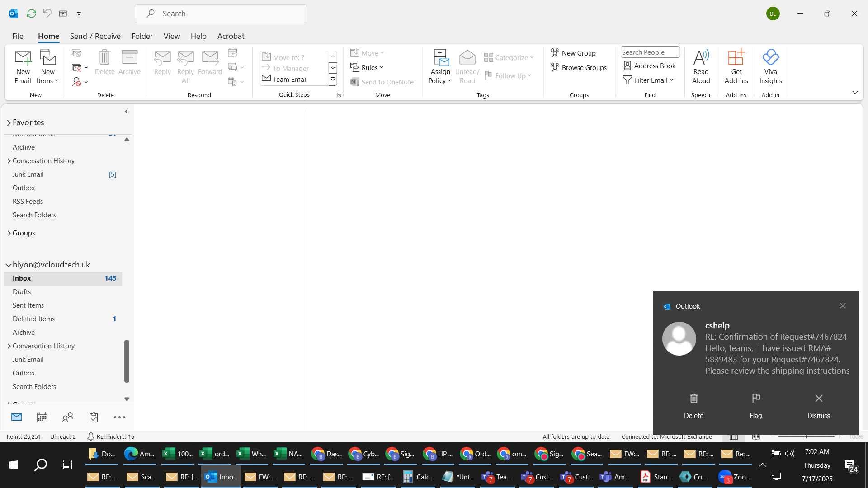Click the folder pane scrollbar thumb
This screenshot has height=488, width=868.
[127, 361]
